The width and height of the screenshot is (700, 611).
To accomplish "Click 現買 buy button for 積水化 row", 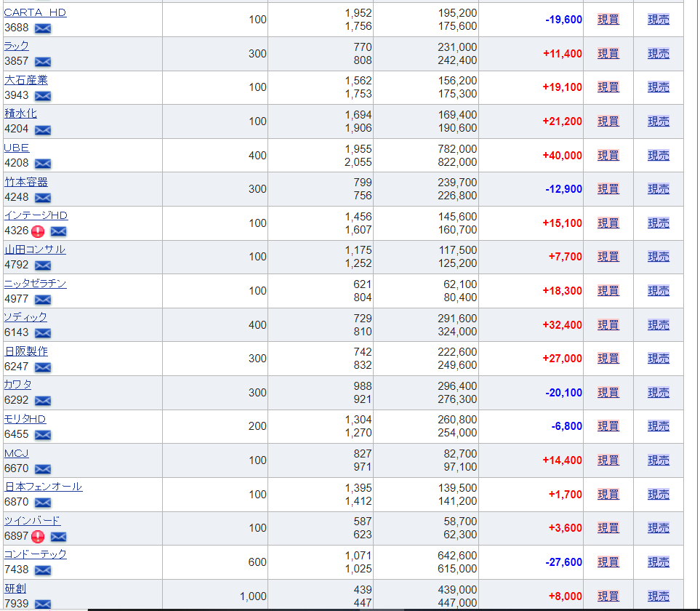I will click(x=608, y=121).
